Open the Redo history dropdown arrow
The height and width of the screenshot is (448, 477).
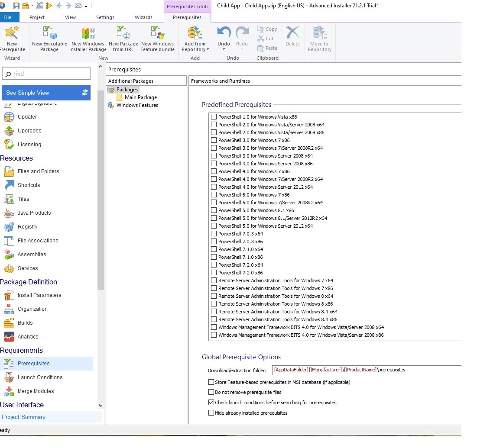[x=242, y=49]
